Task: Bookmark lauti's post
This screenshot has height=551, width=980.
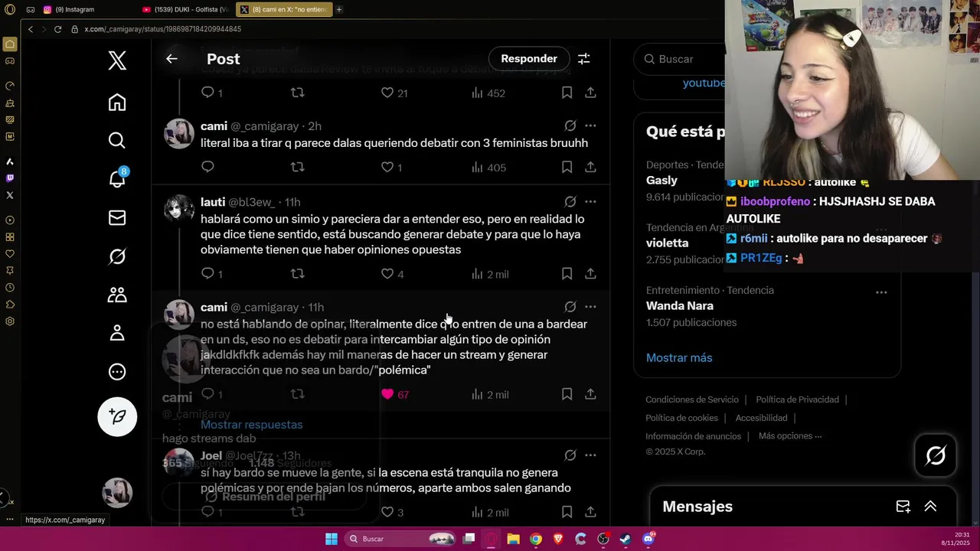Action: click(567, 273)
